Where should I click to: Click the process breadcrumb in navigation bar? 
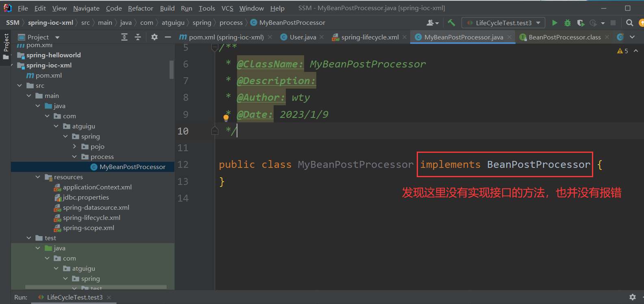coord(231,23)
